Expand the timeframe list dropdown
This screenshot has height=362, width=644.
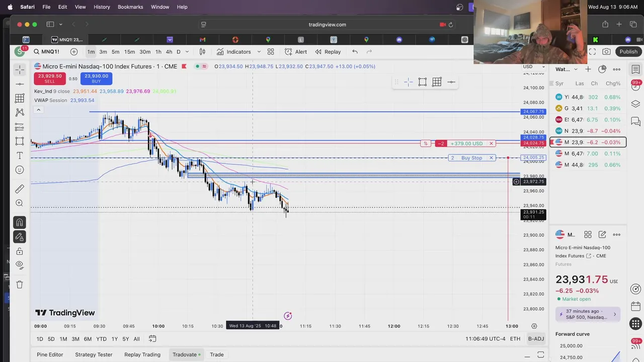click(x=187, y=52)
